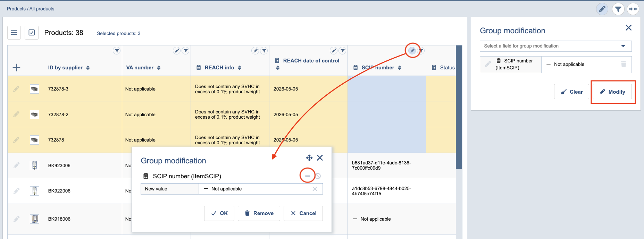
Task: Click the Clear button in side panel
Action: [x=572, y=92]
